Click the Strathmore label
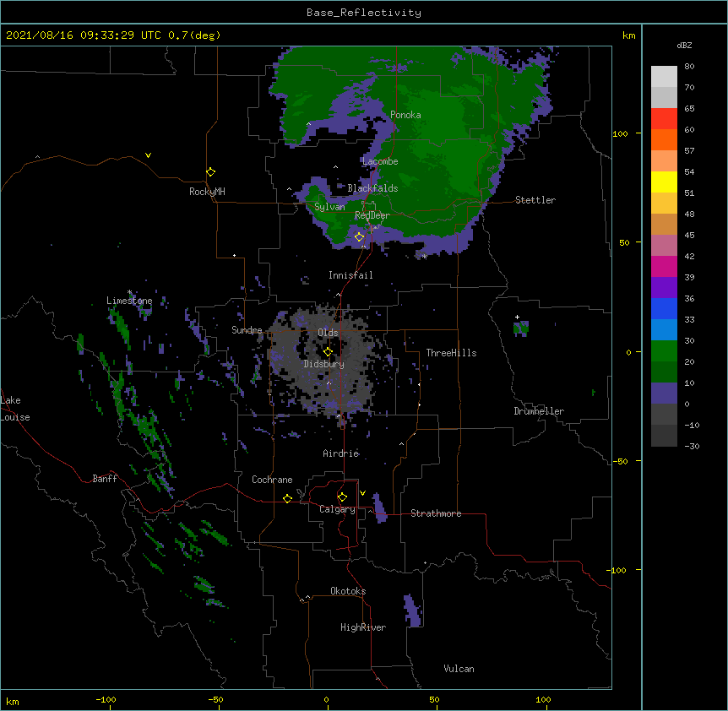This screenshot has height=711, width=728. tap(436, 513)
